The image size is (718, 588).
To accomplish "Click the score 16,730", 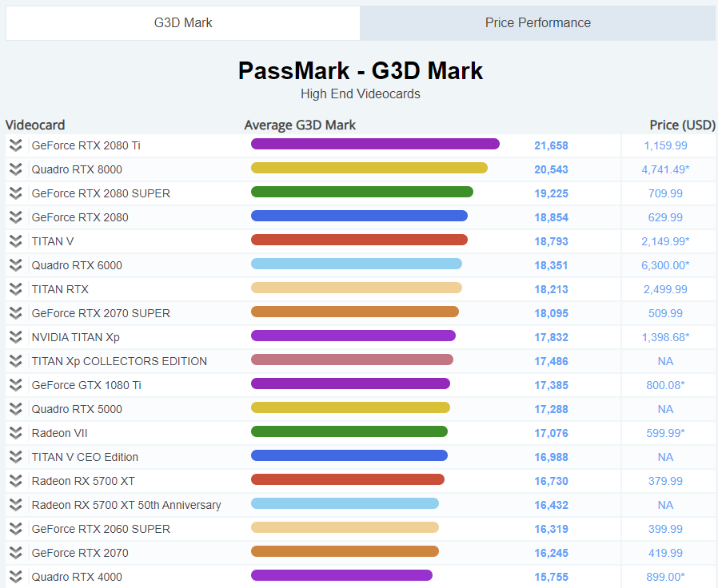I will (551, 481).
